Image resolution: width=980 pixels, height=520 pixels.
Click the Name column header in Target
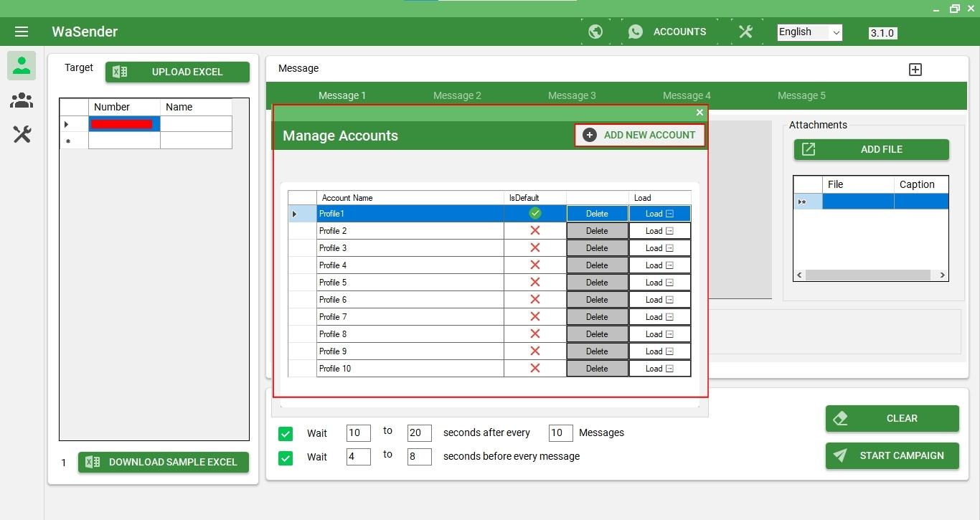tap(196, 107)
